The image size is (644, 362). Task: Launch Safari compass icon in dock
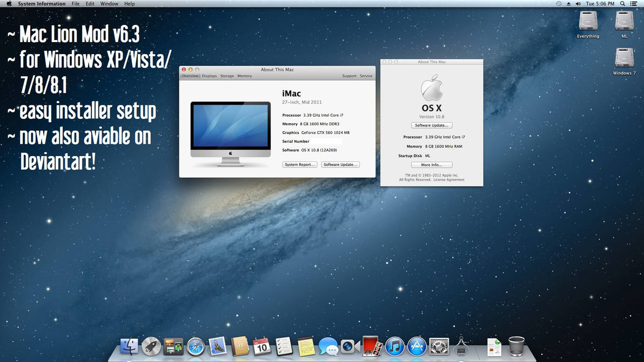196,347
